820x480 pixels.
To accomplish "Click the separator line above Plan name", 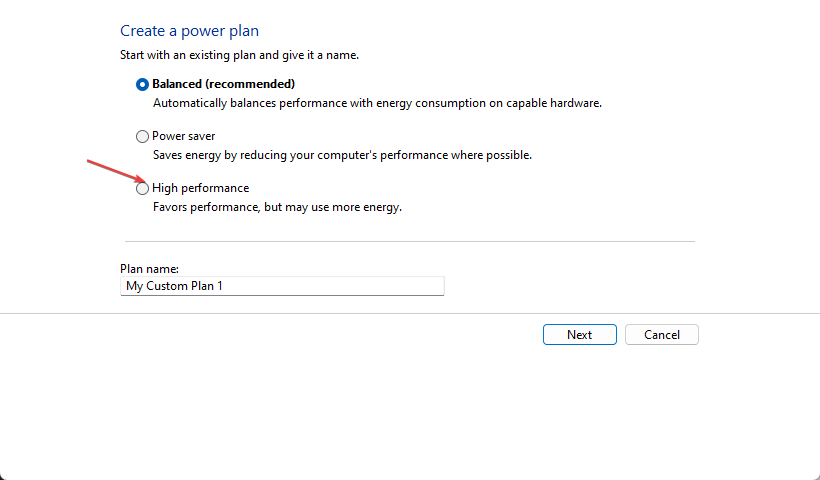I will pos(409,241).
